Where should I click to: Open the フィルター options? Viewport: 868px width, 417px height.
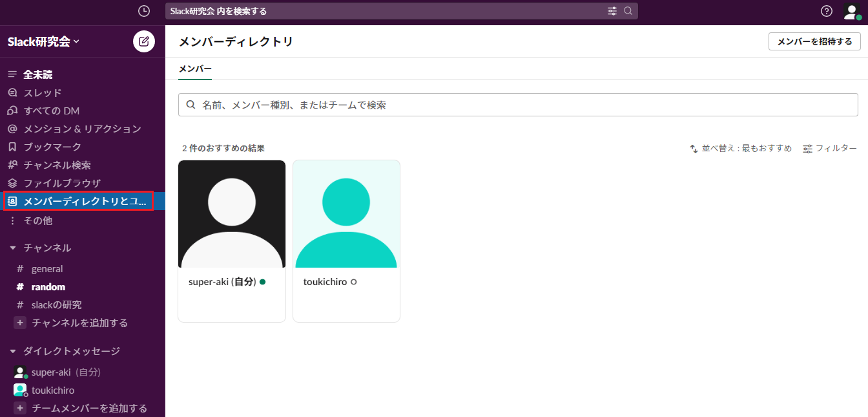click(x=830, y=149)
